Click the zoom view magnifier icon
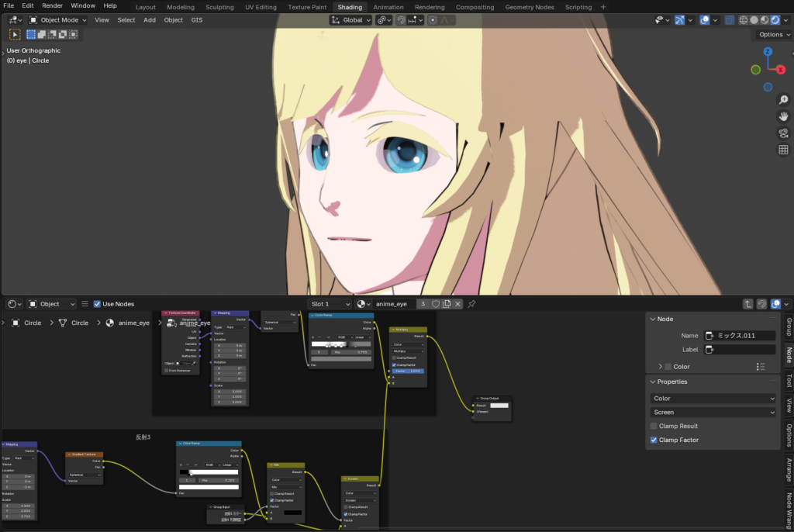Screen dimensions: 794x532 [783, 100]
